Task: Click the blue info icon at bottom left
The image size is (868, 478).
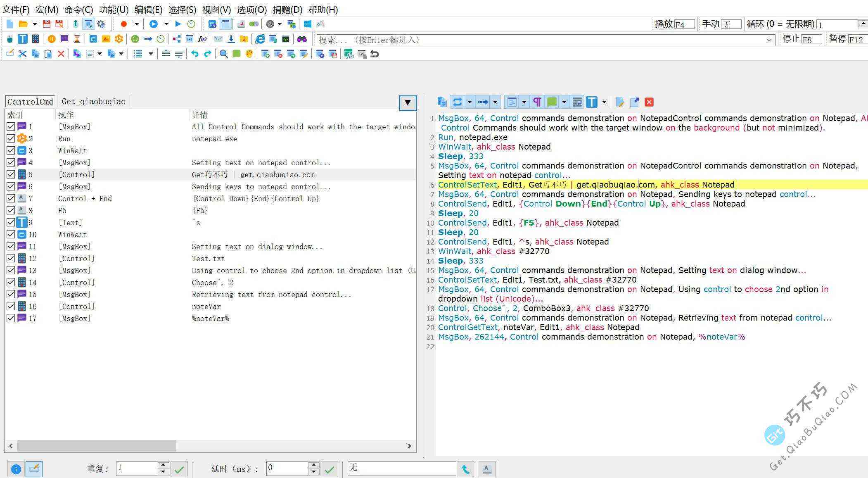Action: 16,469
